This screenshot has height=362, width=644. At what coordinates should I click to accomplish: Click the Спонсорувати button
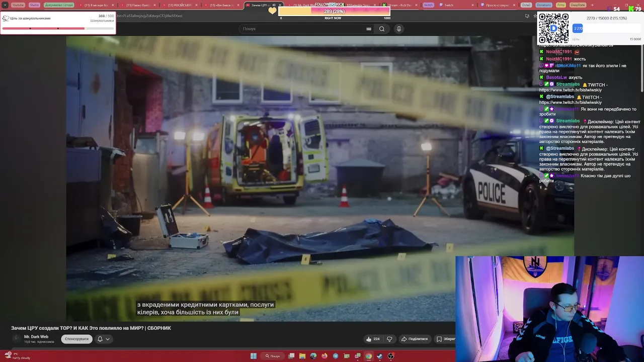76,339
